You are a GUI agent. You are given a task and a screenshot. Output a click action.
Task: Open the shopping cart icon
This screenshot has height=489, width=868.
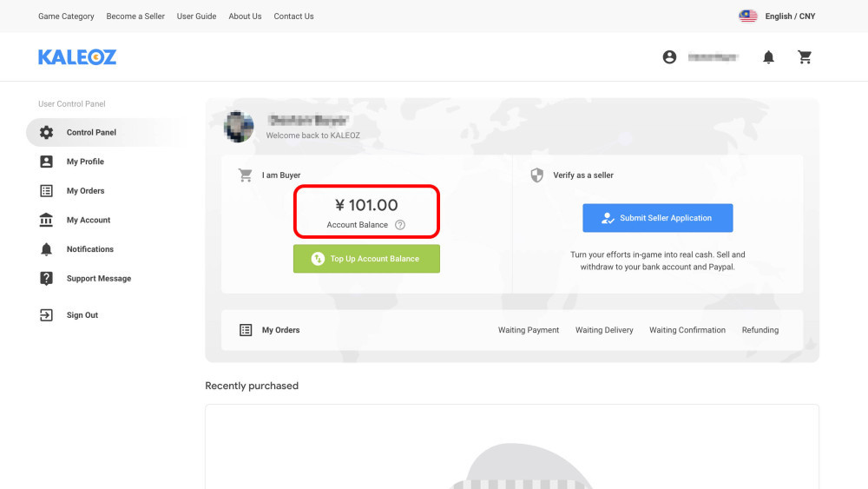coord(805,57)
